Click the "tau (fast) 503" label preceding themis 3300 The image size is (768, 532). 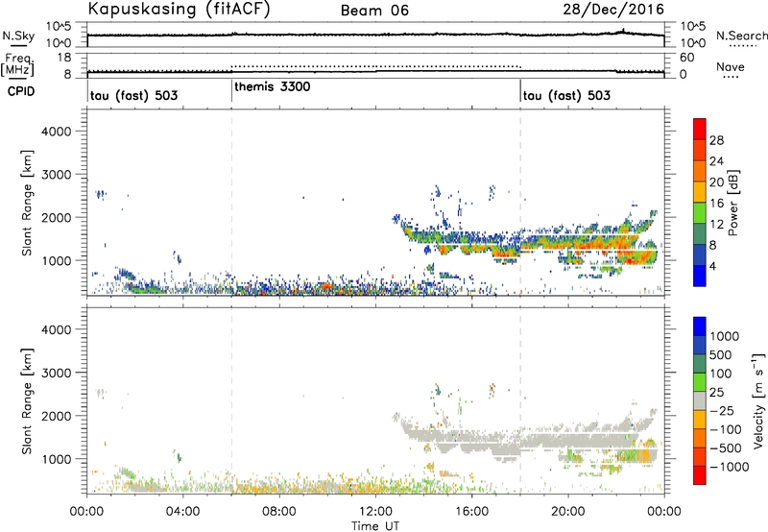[x=133, y=95]
